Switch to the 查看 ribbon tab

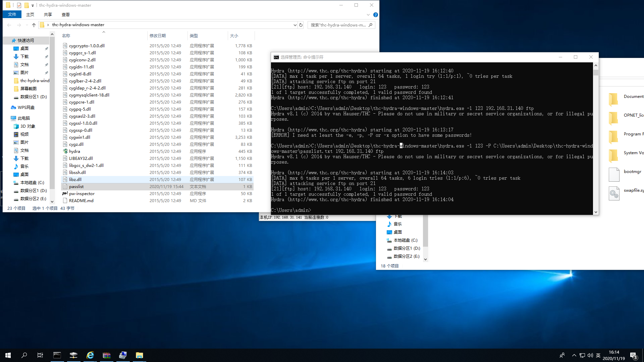click(66, 14)
